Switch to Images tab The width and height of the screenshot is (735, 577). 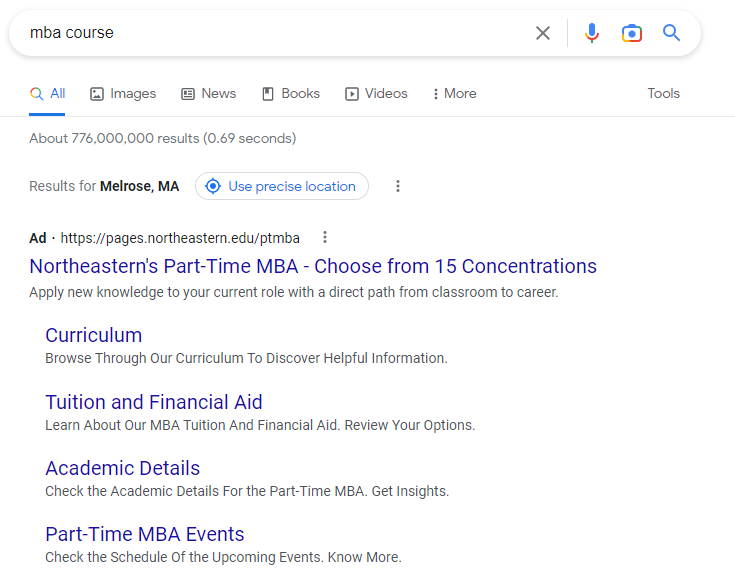[123, 94]
